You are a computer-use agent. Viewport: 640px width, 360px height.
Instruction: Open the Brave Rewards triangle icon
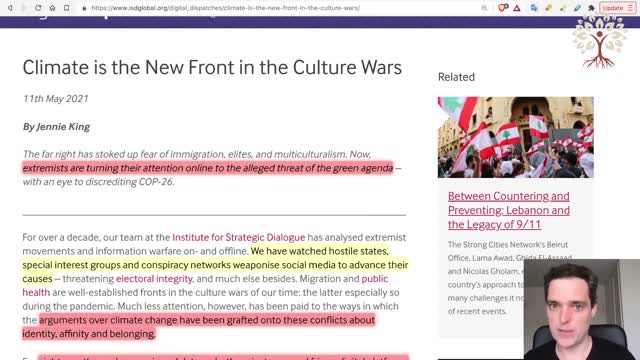coord(517,8)
